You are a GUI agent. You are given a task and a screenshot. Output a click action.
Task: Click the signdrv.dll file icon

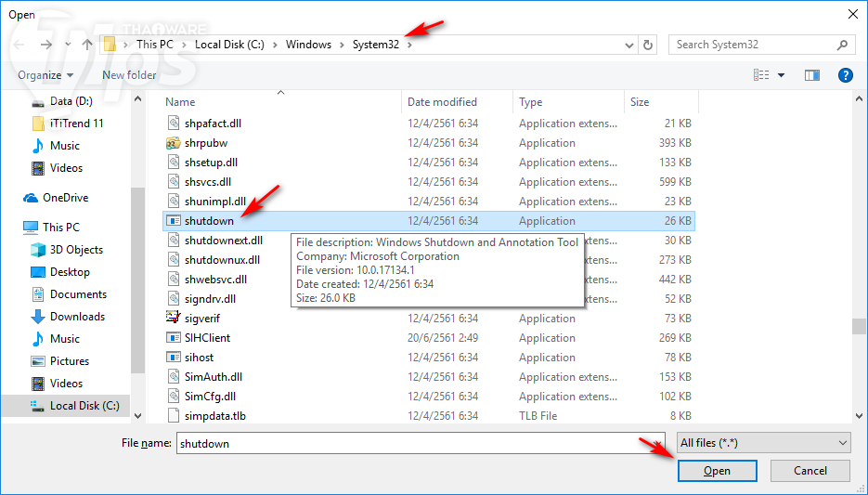pos(174,298)
